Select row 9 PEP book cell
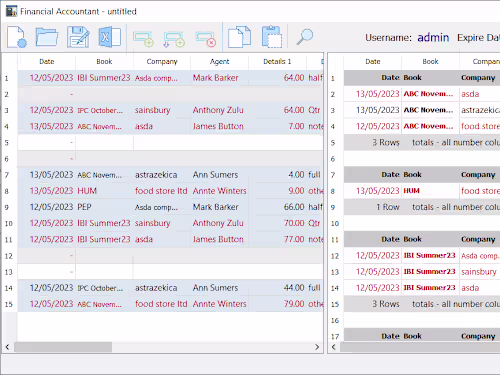 pos(104,207)
